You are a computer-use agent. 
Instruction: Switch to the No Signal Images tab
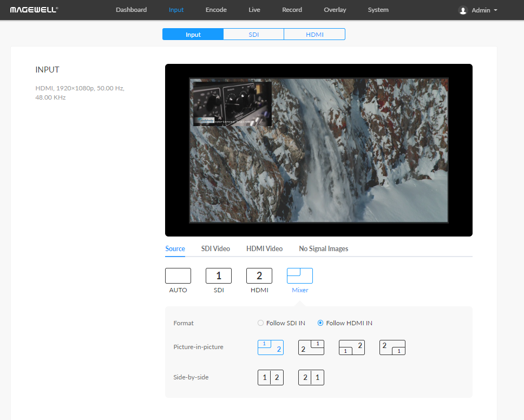click(x=324, y=248)
